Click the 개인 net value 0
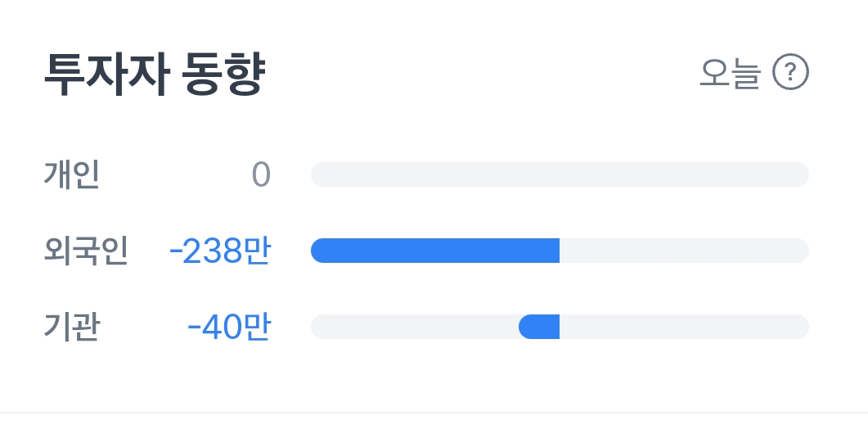The width and height of the screenshot is (868, 425). pos(261,174)
